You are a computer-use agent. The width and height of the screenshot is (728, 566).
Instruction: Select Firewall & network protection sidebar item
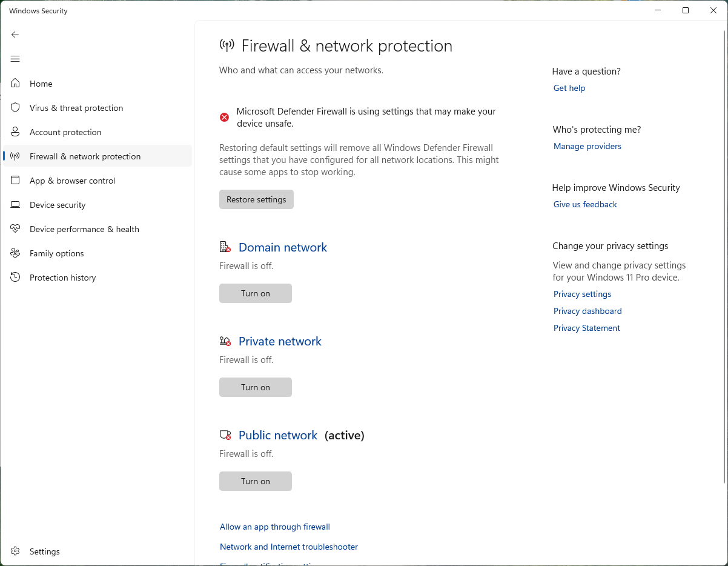point(85,156)
